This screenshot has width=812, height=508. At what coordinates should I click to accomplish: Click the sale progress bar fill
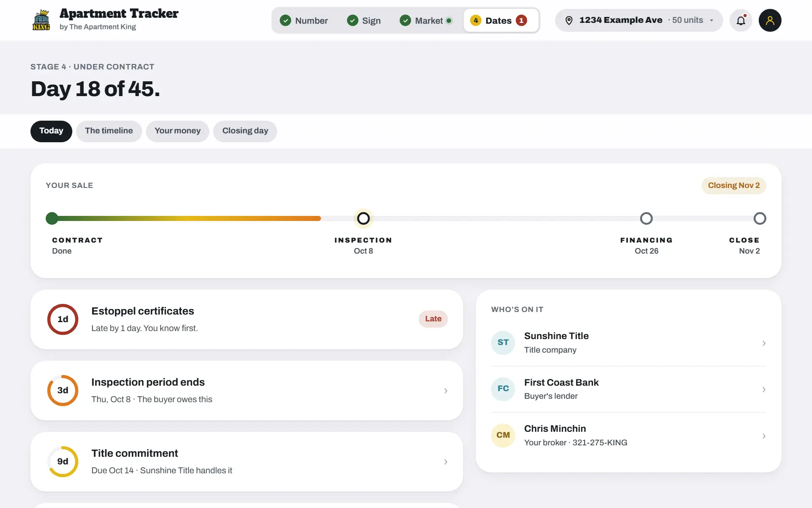(186, 218)
